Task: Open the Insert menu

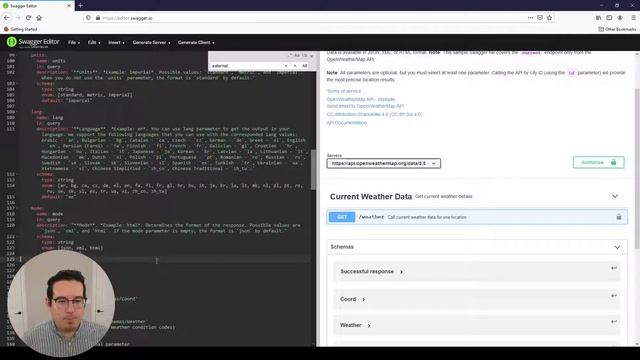Action: click(116, 42)
